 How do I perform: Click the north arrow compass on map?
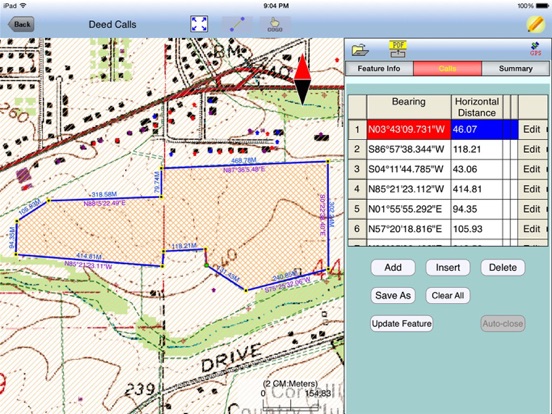[302, 80]
